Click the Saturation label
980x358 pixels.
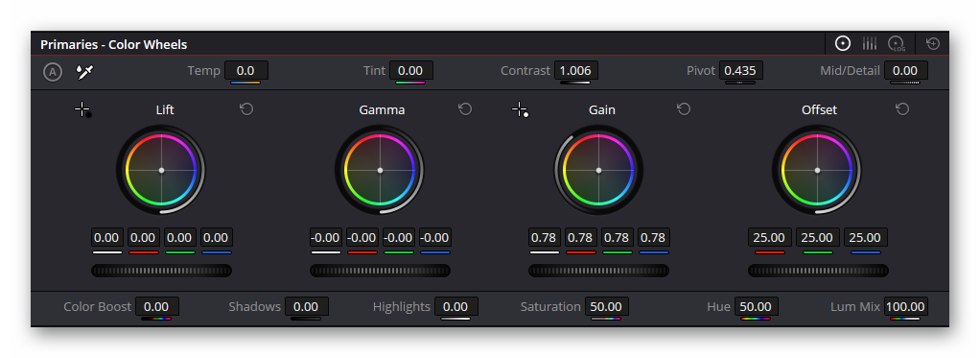(550, 307)
